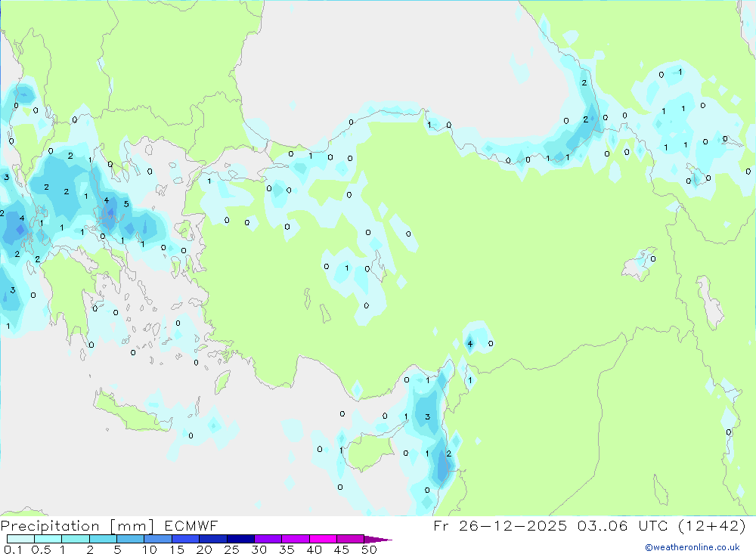Click the 30–35 mm legend color segment
The height and width of the screenshot is (554, 756).
point(268,539)
